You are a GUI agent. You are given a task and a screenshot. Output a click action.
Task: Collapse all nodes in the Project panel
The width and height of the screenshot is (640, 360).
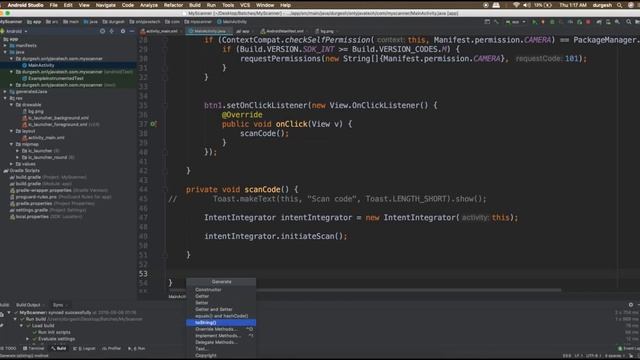(x=112, y=31)
